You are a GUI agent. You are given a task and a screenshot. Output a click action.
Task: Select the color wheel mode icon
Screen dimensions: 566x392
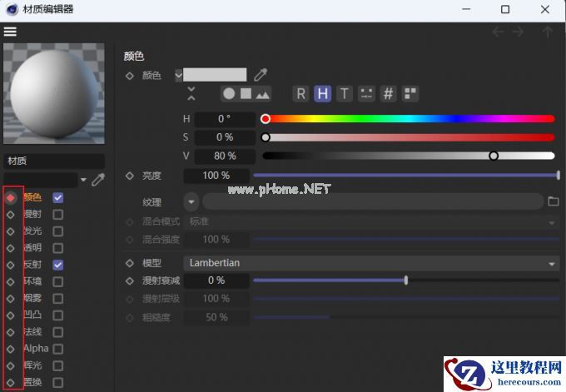[229, 94]
